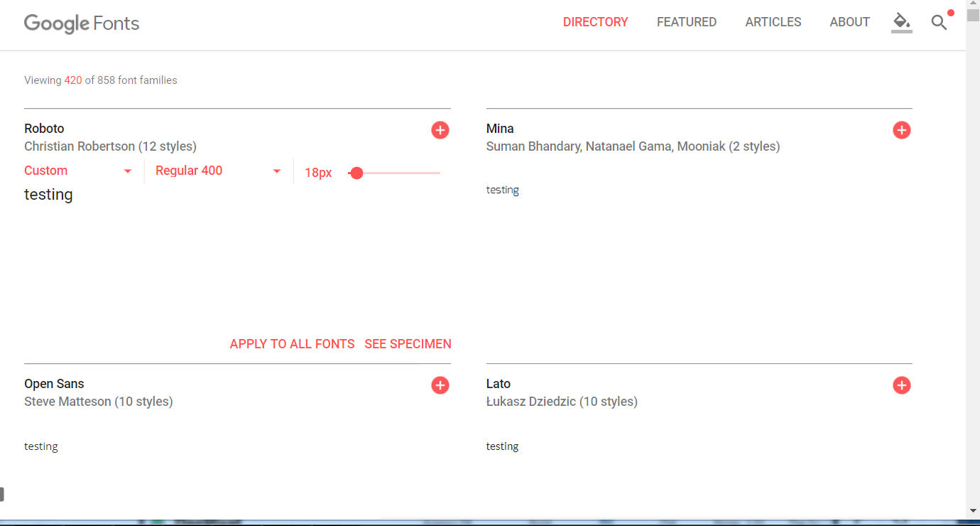
Task: Click the Google Fonts logo
Action: point(82,23)
